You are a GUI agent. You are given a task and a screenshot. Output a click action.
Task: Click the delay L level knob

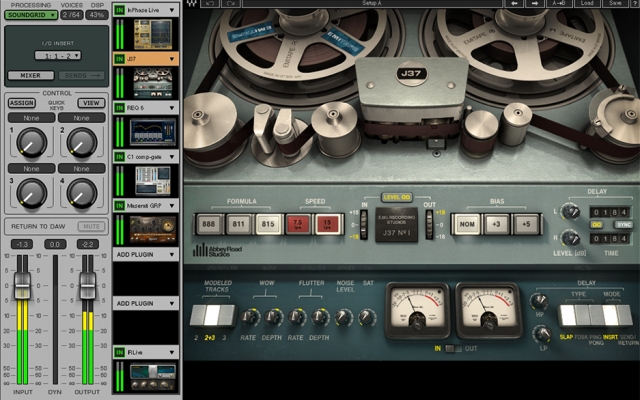(570, 212)
